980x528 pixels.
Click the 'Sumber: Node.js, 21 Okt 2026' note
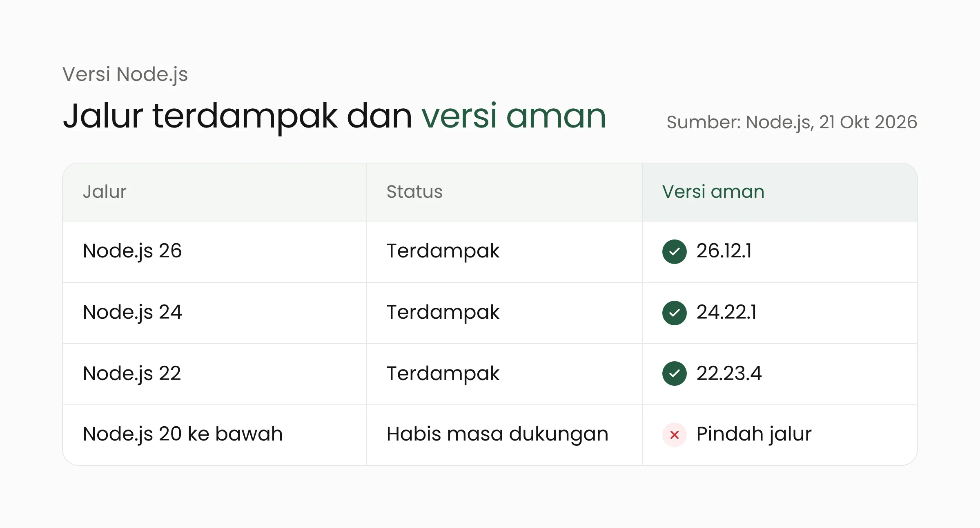click(792, 123)
